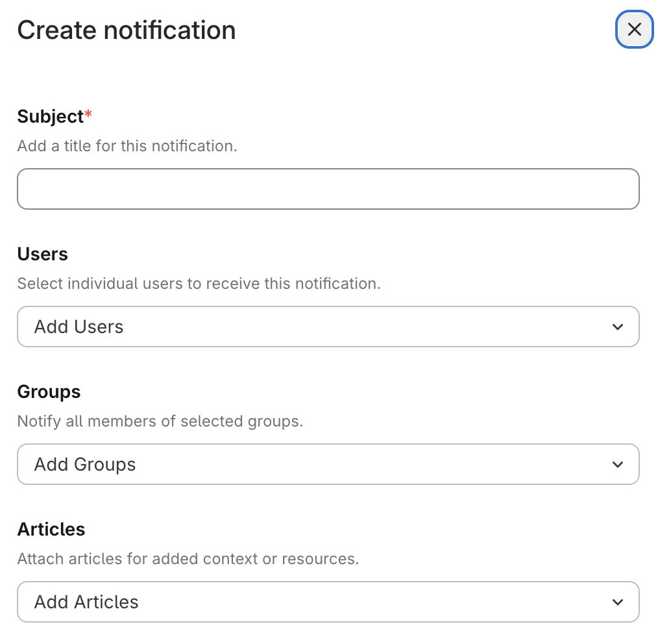Click the "Create notification" heading
658x644 pixels.
point(127,31)
